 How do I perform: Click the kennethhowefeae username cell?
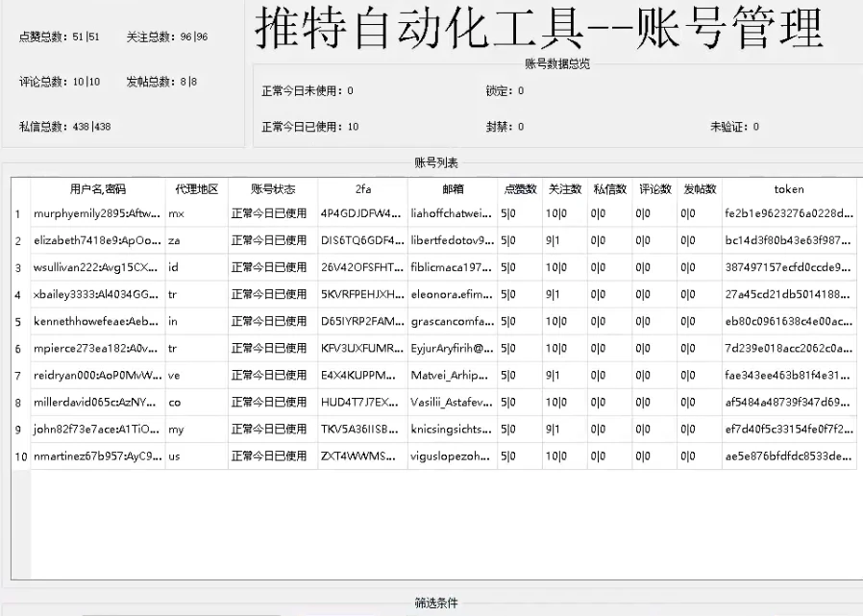pos(97,321)
